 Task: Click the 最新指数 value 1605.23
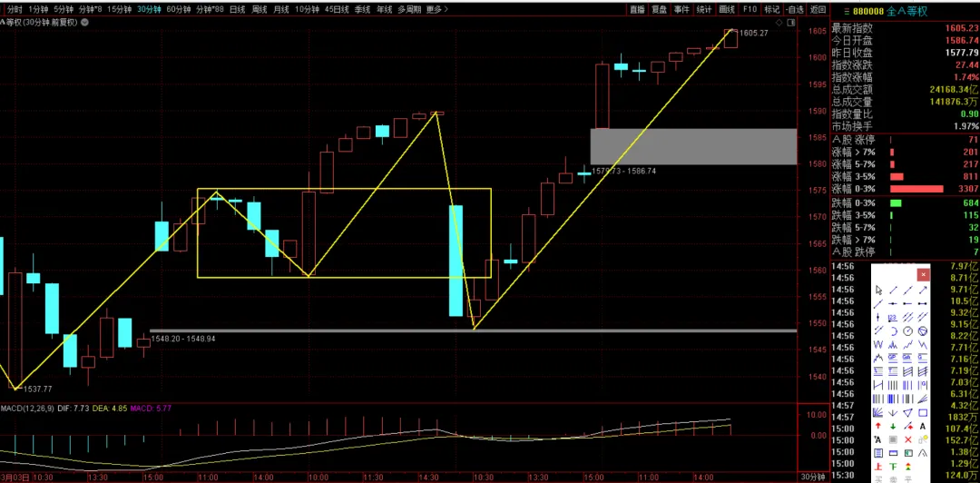(x=961, y=28)
